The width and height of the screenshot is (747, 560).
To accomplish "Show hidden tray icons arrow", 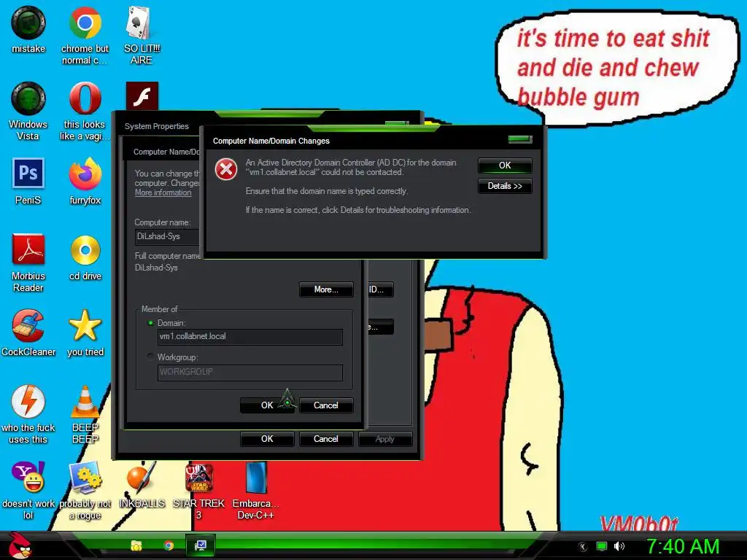I will (583, 547).
